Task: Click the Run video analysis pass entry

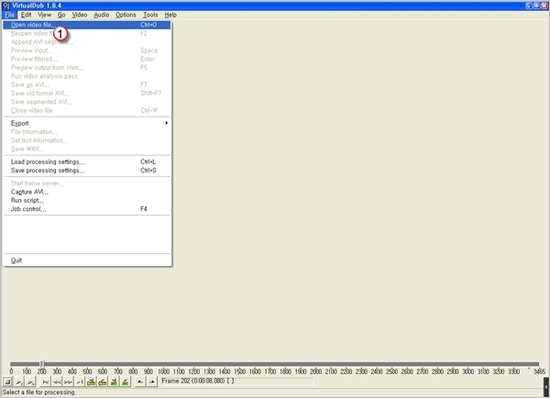Action: (x=87, y=76)
